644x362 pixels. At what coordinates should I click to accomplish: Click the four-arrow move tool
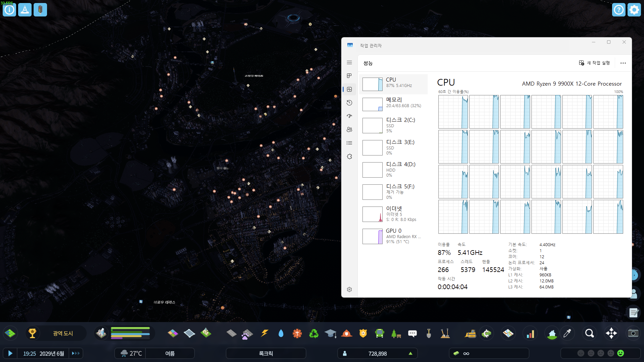(611, 333)
